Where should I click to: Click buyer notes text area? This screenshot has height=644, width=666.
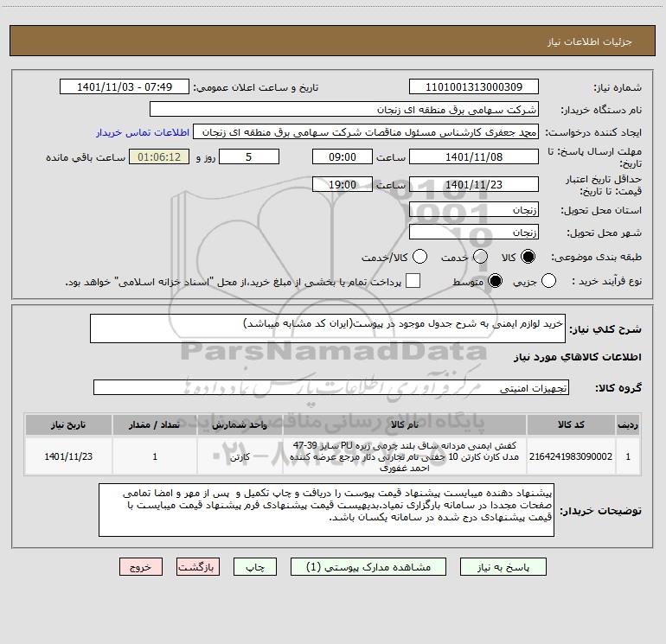click(326, 510)
